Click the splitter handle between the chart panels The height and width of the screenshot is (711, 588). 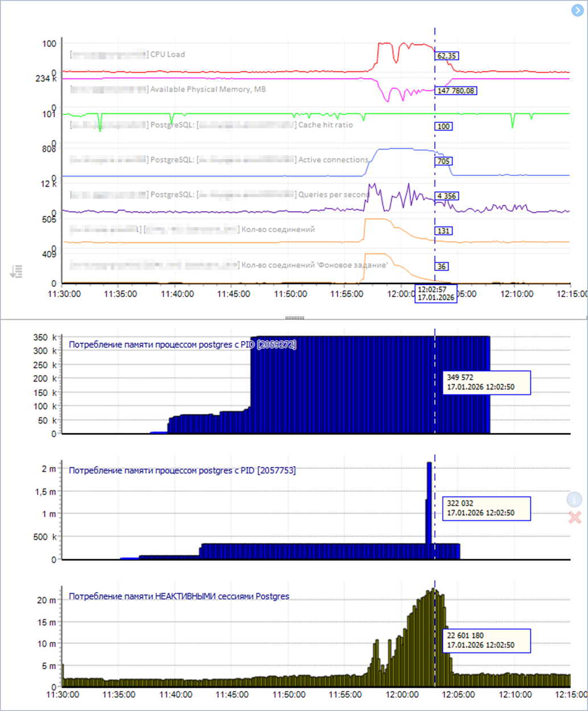(x=294, y=318)
